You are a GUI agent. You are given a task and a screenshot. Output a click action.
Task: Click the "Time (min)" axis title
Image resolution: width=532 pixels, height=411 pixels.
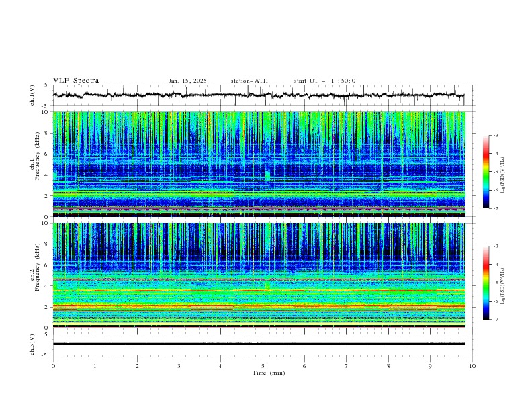tap(269, 373)
